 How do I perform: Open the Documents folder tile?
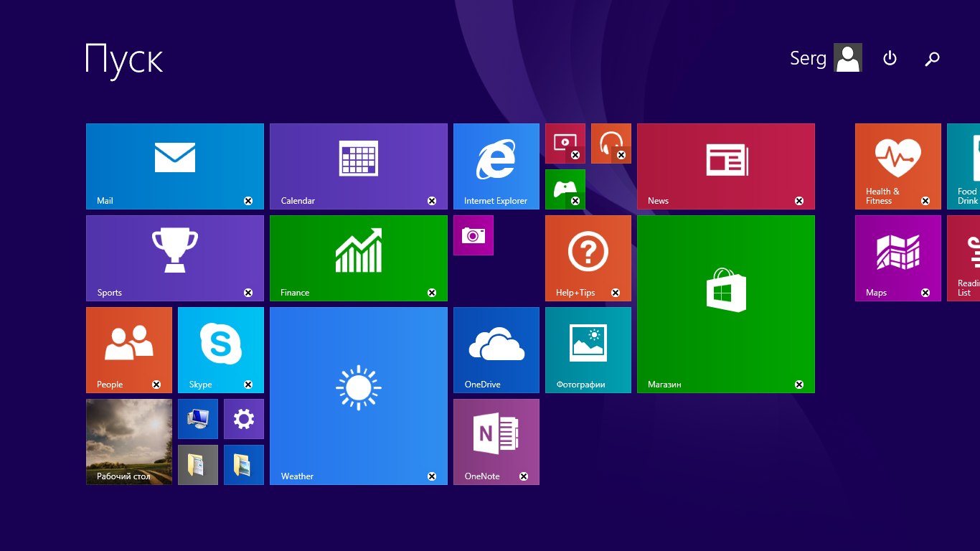click(x=198, y=465)
